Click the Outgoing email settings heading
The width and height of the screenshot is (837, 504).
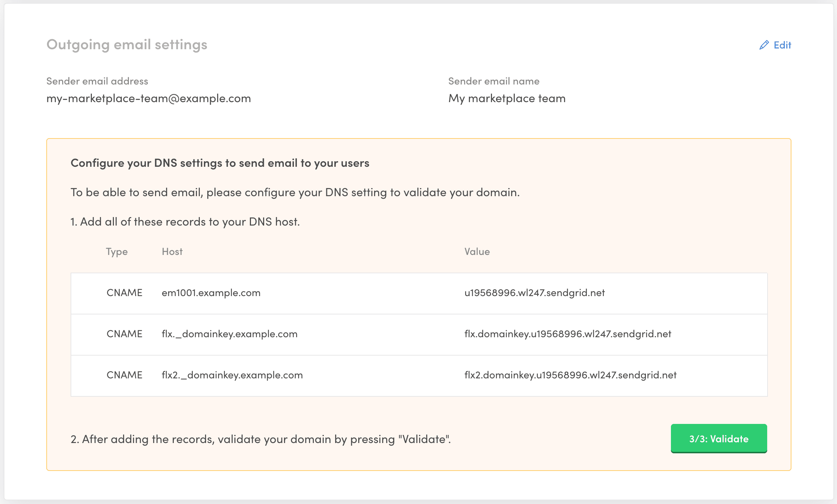pyautogui.click(x=127, y=45)
